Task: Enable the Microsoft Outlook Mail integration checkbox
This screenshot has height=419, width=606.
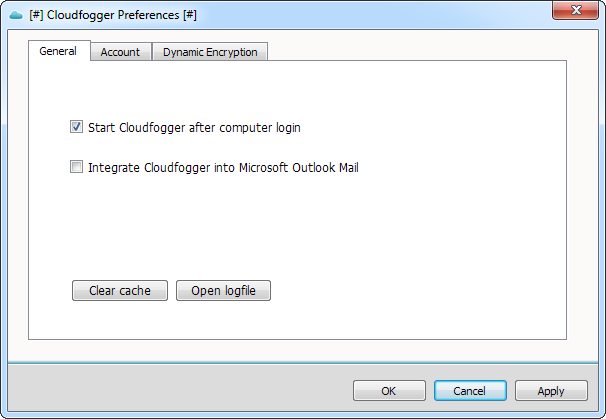Action: pyautogui.click(x=76, y=167)
